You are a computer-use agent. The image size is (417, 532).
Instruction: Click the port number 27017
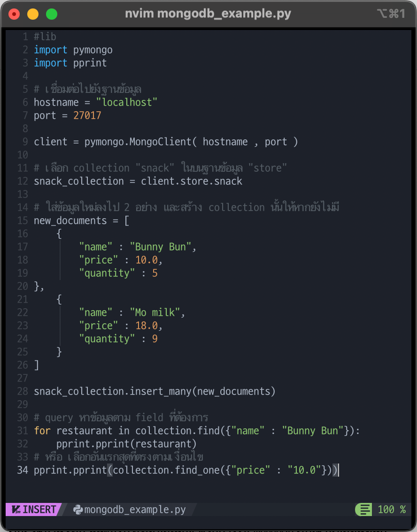87,116
